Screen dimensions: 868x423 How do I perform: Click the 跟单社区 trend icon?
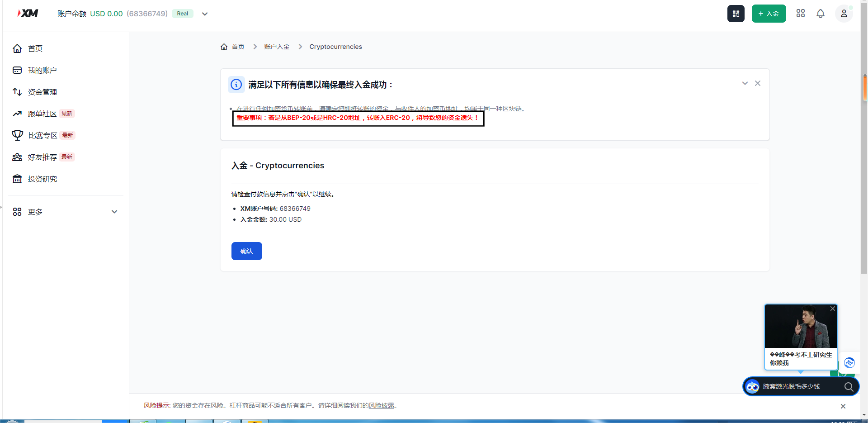[x=17, y=114]
